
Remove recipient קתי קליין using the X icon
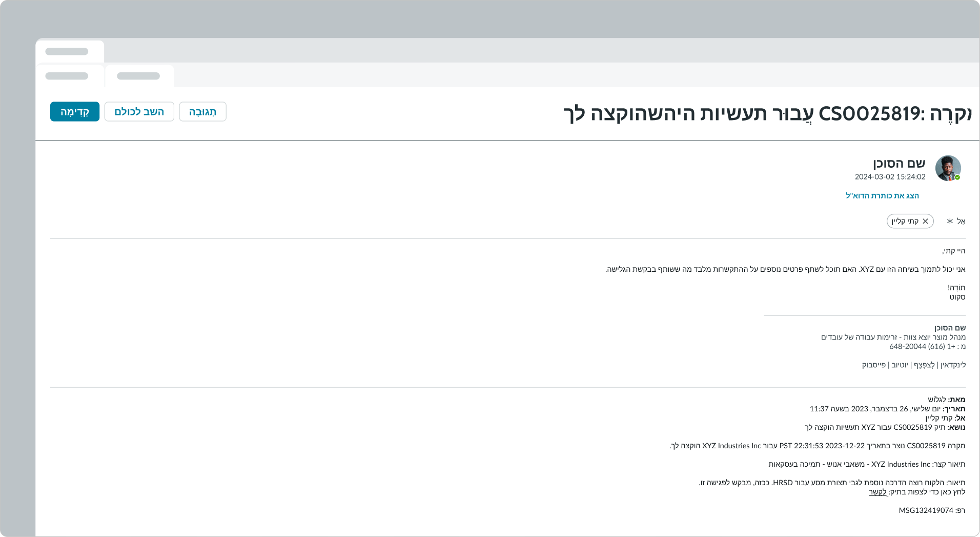[x=925, y=221]
